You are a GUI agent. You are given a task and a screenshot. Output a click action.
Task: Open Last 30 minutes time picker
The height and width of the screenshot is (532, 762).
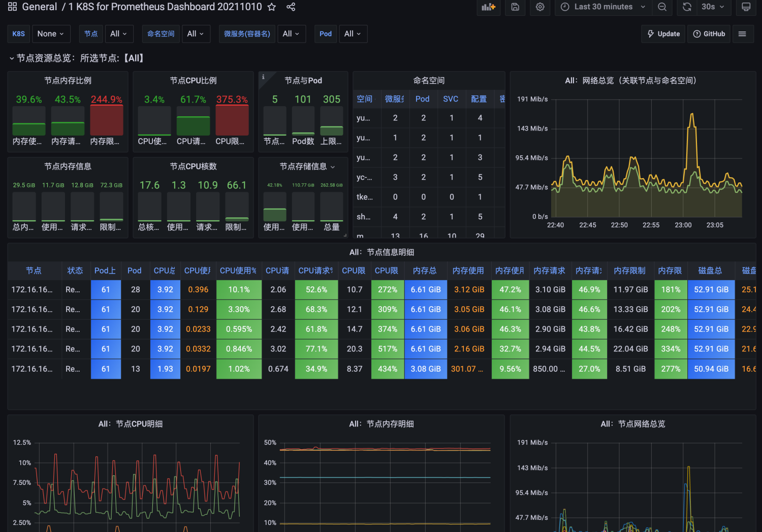tap(603, 7)
